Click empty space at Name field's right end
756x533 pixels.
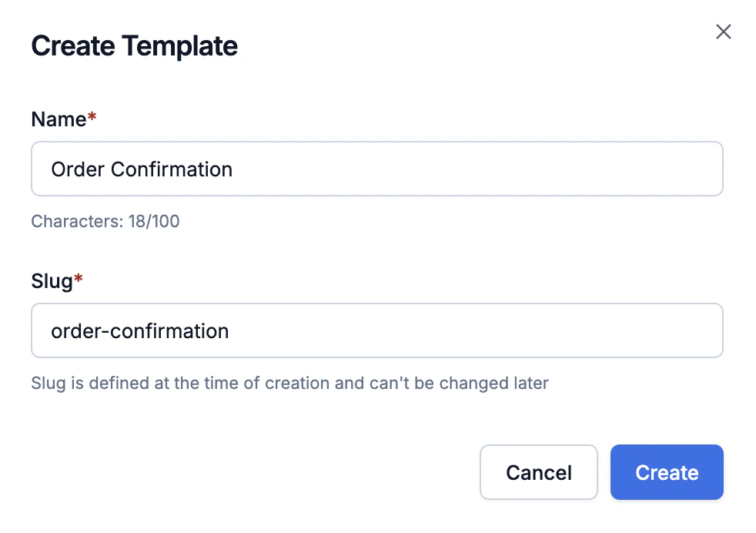[677, 169]
